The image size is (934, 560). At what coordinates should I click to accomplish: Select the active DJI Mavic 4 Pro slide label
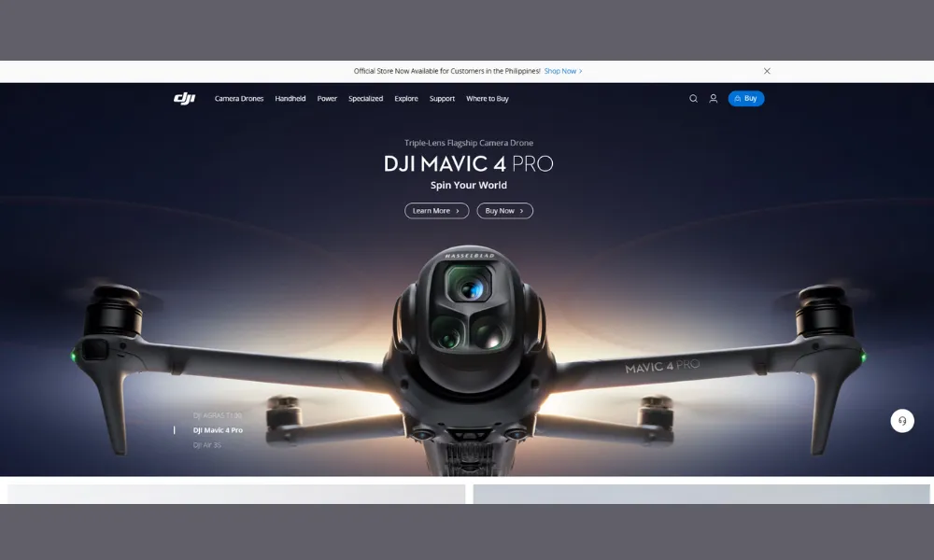218,430
